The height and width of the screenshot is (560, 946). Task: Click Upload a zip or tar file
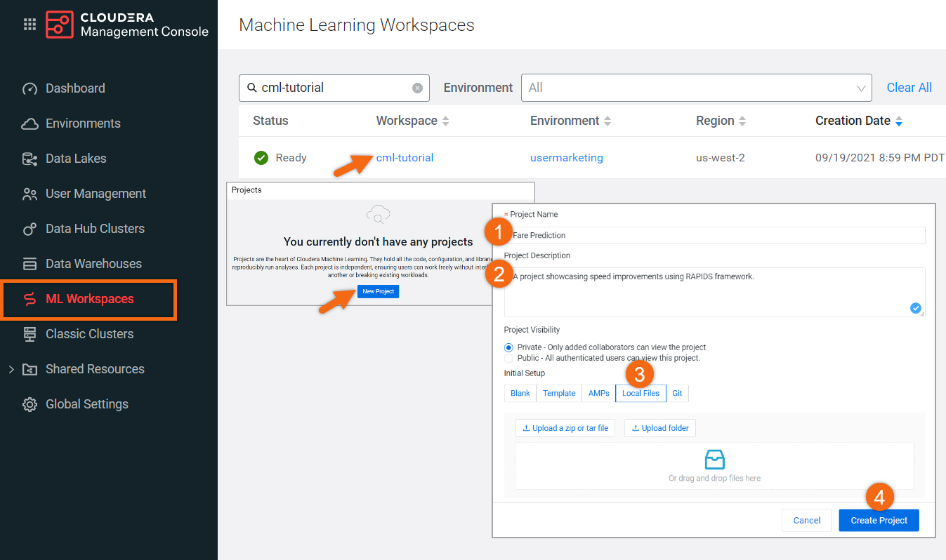coord(565,428)
